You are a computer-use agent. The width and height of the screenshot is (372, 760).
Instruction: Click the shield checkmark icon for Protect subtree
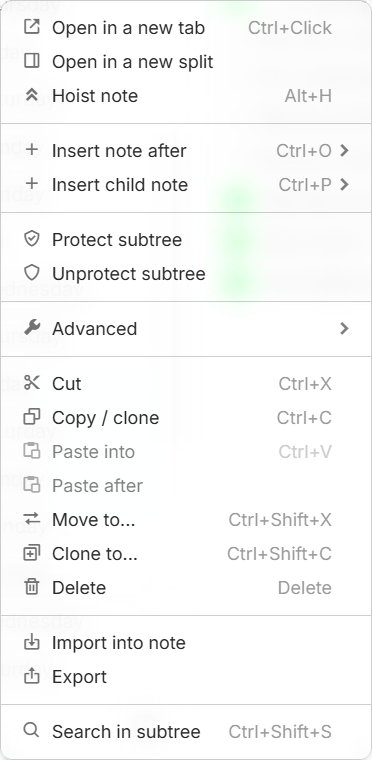pos(32,239)
